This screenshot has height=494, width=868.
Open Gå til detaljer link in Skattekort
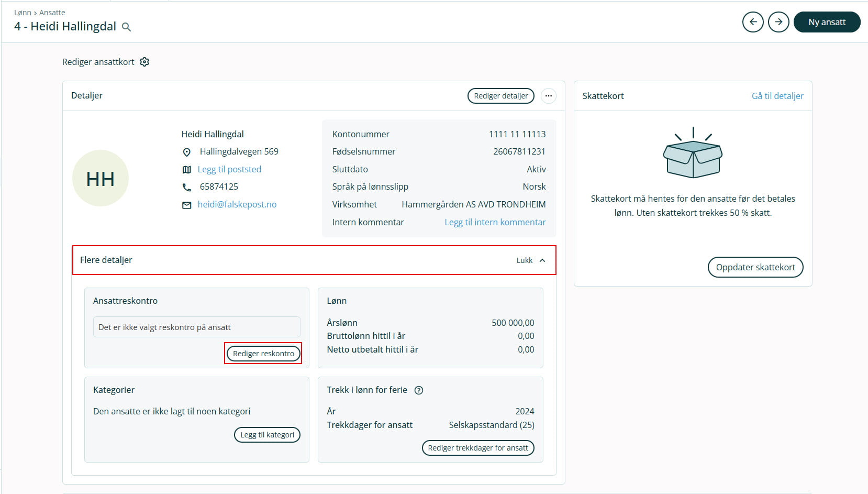[777, 96]
